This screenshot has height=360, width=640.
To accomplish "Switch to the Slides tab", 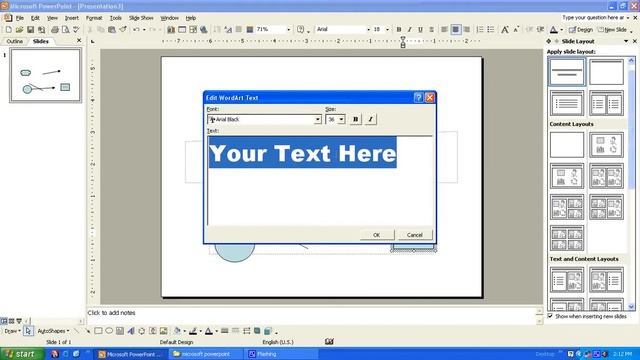I will point(40,41).
